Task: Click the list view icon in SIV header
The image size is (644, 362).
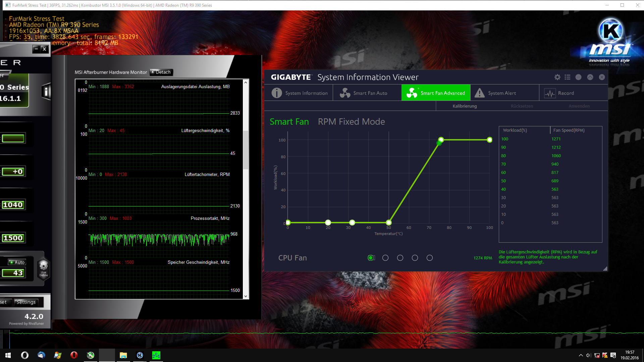Action: tap(568, 77)
